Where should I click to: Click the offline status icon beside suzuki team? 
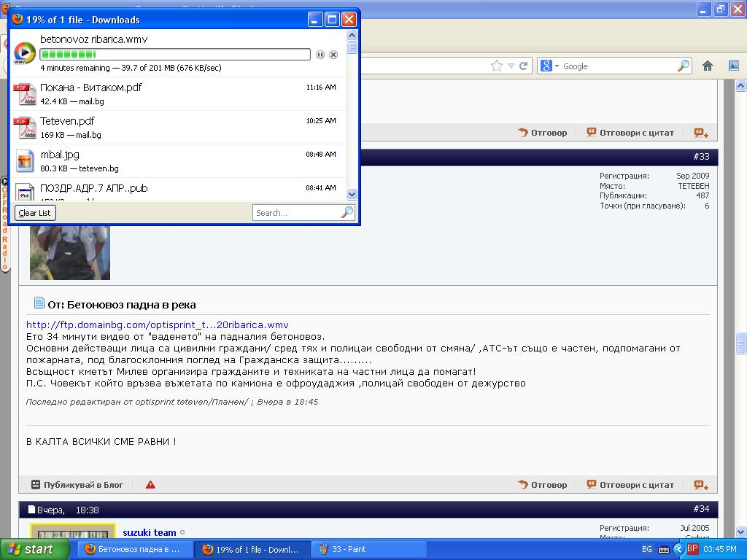click(182, 532)
